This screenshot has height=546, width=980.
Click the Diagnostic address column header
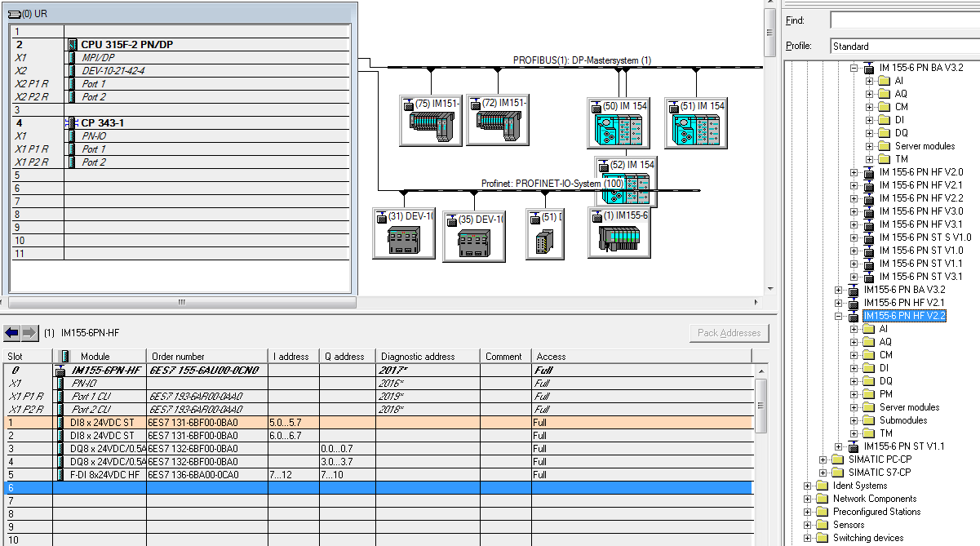[x=428, y=357]
